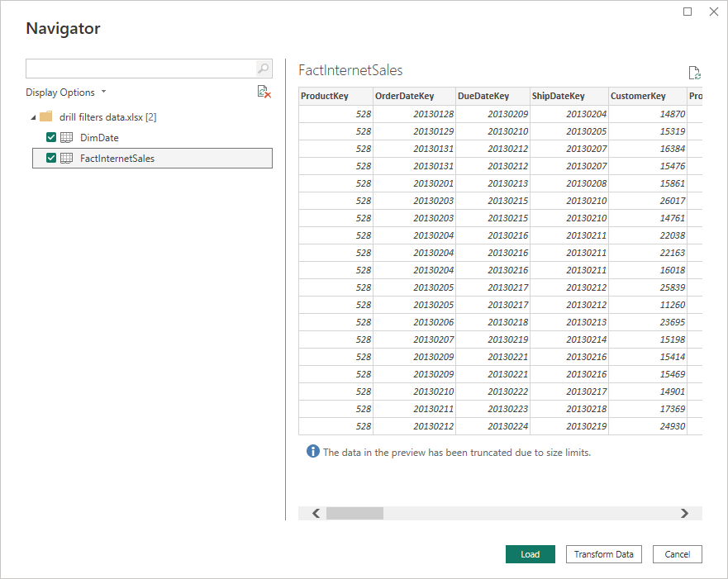Open the Display Options dropdown
Screen dimensions: 728x579
66,93
